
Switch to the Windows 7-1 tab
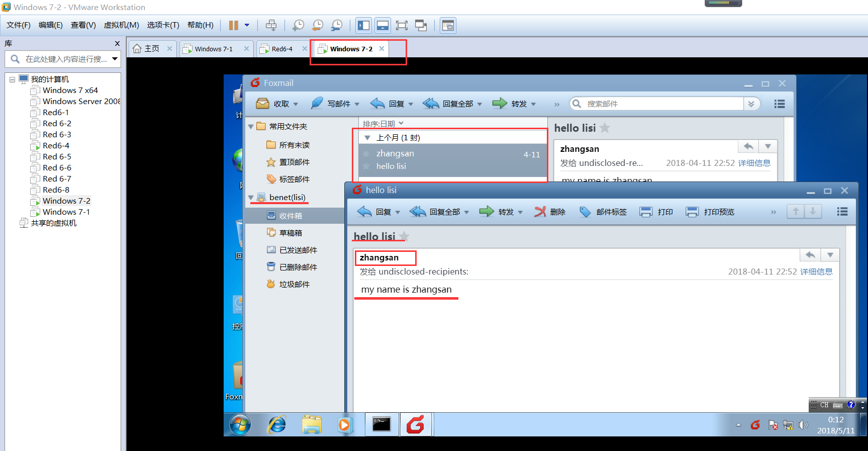point(214,49)
